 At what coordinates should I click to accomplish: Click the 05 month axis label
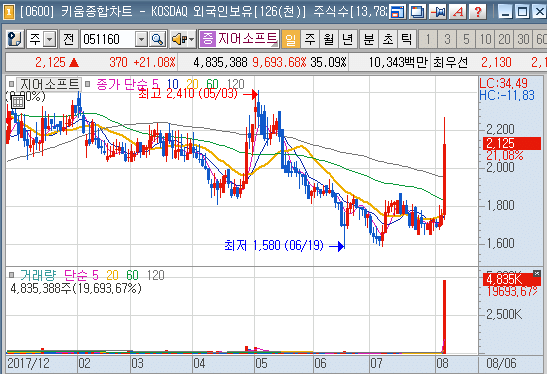pyautogui.click(x=261, y=364)
